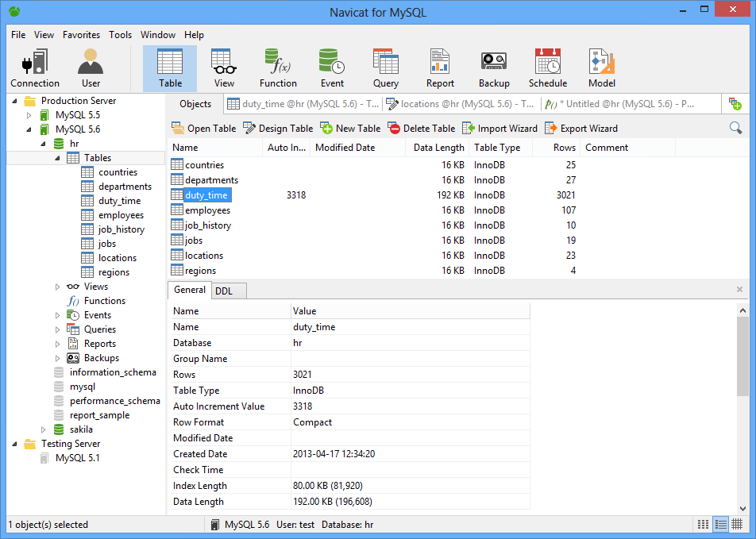Open the Help menu
The image size is (756, 539).
(x=194, y=35)
